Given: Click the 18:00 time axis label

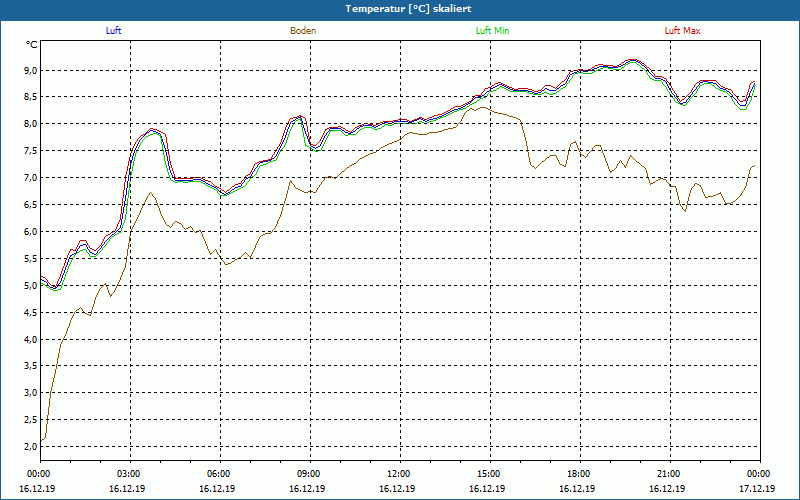Looking at the screenshot, I should pyautogui.click(x=578, y=474).
